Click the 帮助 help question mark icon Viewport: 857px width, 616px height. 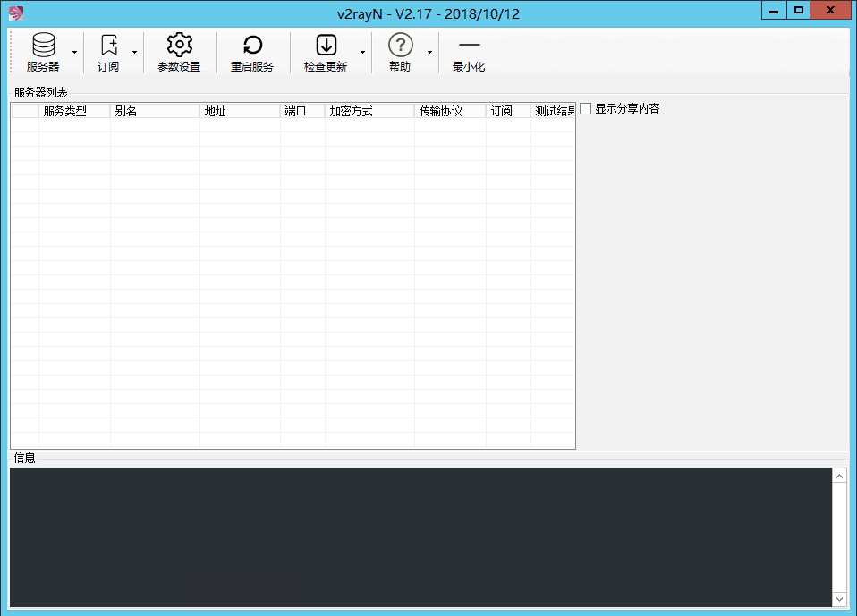400,46
